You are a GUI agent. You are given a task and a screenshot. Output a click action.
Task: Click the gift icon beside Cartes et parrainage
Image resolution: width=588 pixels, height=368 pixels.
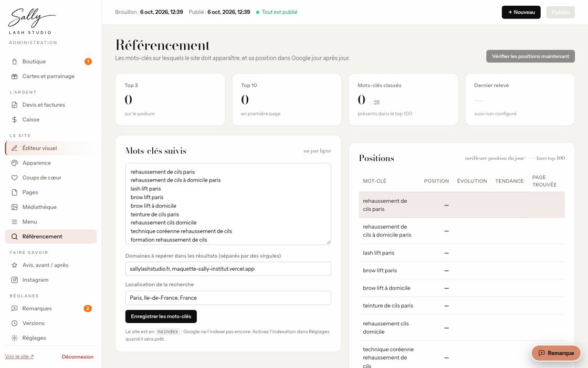click(x=14, y=76)
